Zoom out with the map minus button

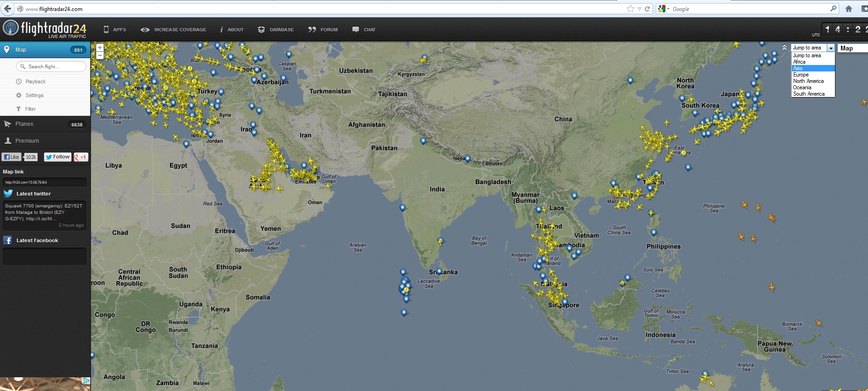tap(100, 55)
